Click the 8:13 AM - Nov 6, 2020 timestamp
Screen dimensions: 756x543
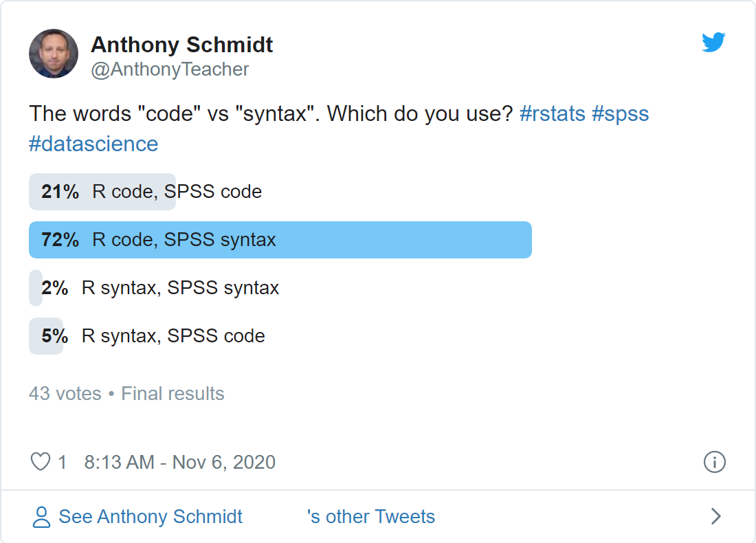pyautogui.click(x=180, y=462)
